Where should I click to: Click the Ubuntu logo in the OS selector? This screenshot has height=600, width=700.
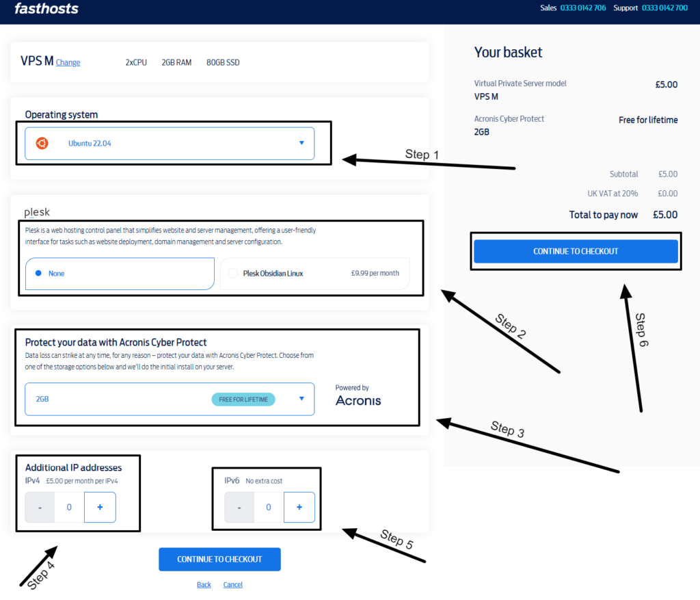tap(40, 144)
